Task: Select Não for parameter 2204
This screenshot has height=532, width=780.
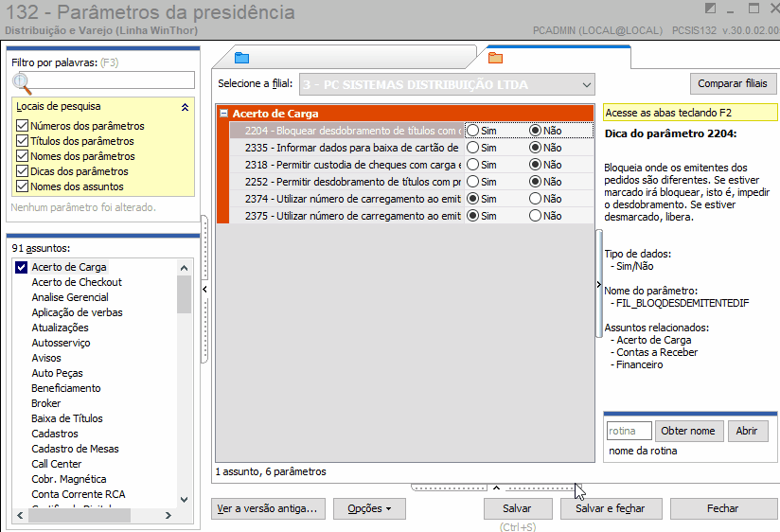Action: [535, 131]
